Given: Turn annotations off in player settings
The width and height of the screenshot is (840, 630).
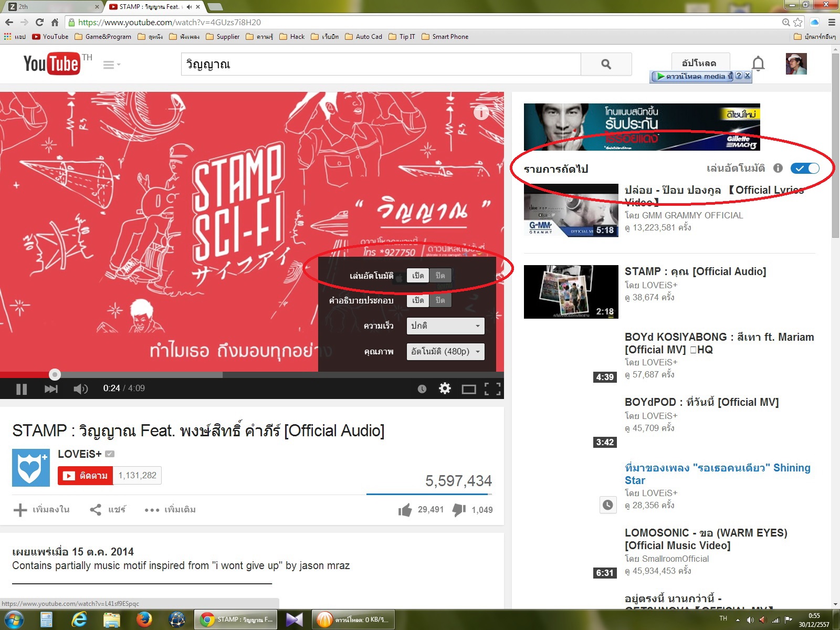Looking at the screenshot, I should (440, 300).
